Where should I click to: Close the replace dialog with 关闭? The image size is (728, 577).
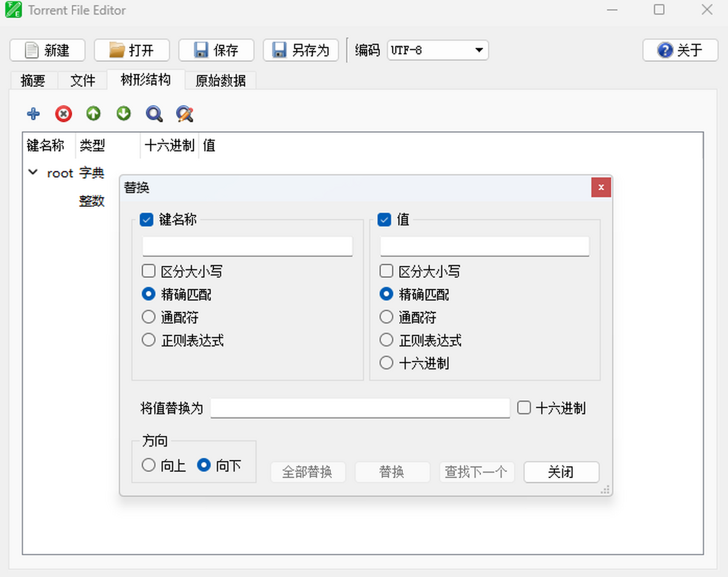tap(561, 471)
